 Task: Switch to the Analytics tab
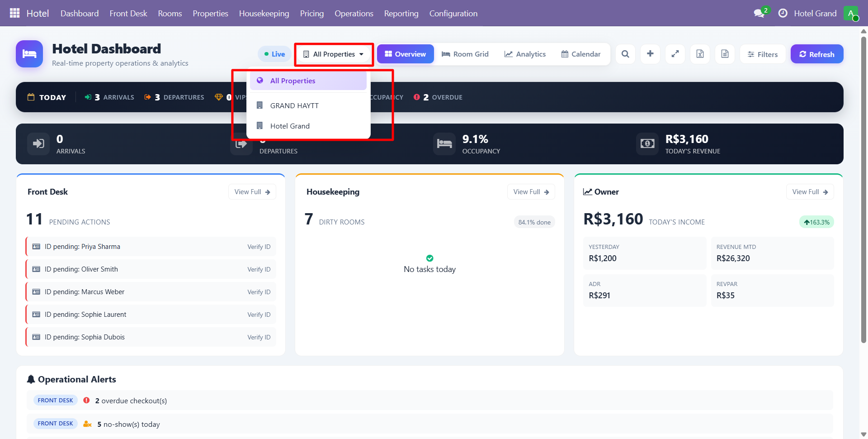pyautogui.click(x=525, y=54)
